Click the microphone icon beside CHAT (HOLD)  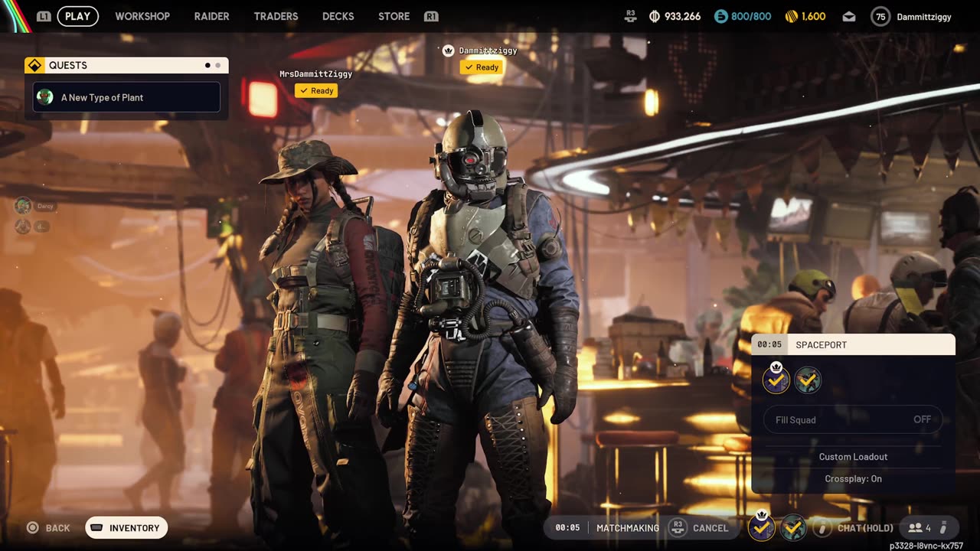tap(822, 528)
